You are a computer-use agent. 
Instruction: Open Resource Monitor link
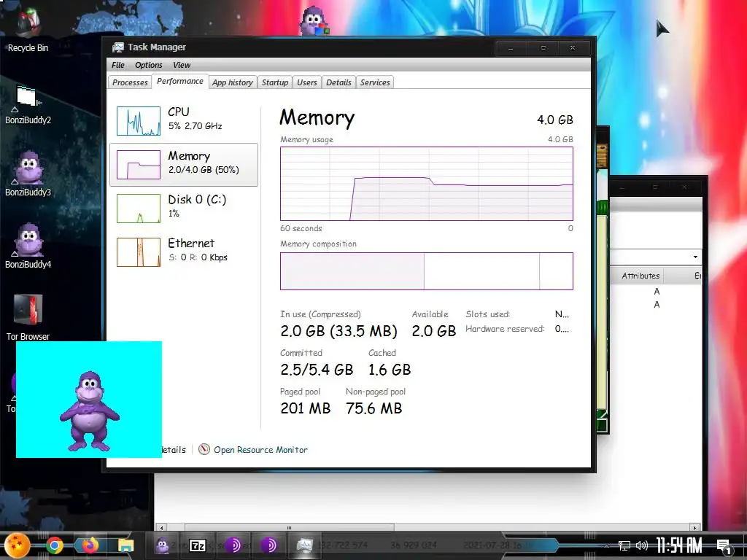coord(260,449)
